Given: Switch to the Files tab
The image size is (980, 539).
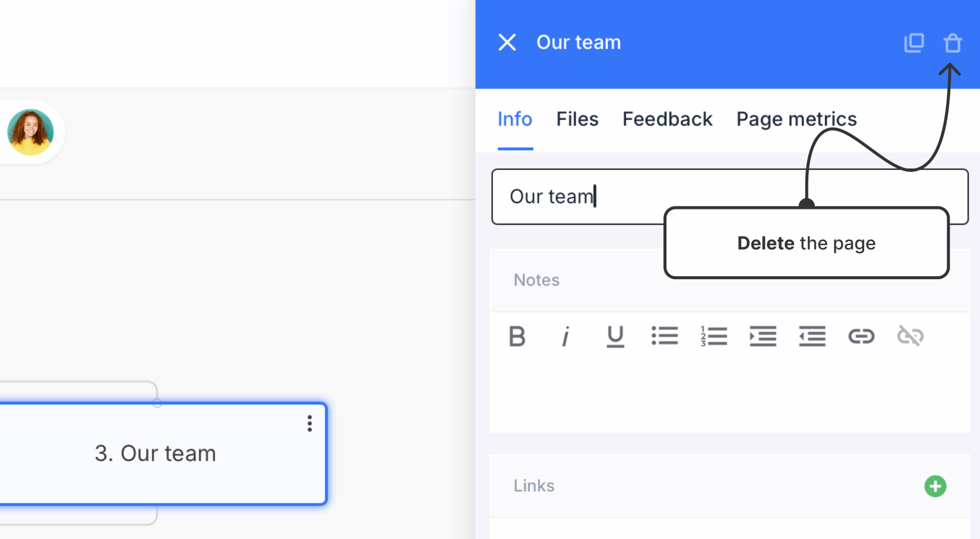Looking at the screenshot, I should tap(577, 119).
